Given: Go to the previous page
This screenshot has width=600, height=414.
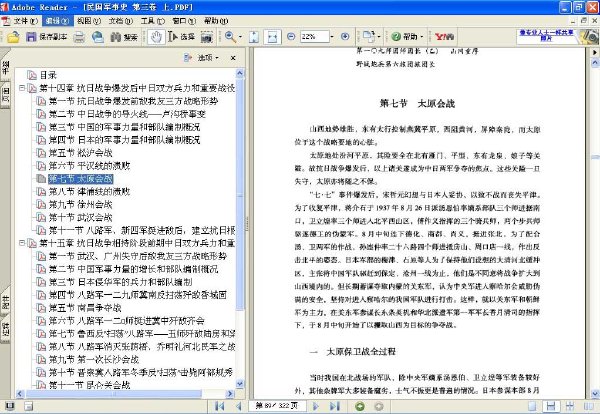Looking at the screenshot, I should 238,406.
